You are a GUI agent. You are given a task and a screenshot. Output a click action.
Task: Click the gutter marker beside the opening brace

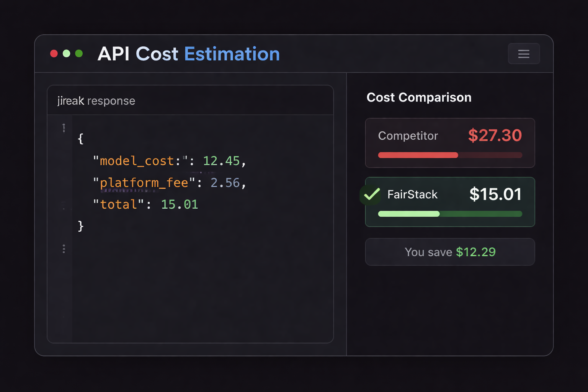(64, 128)
